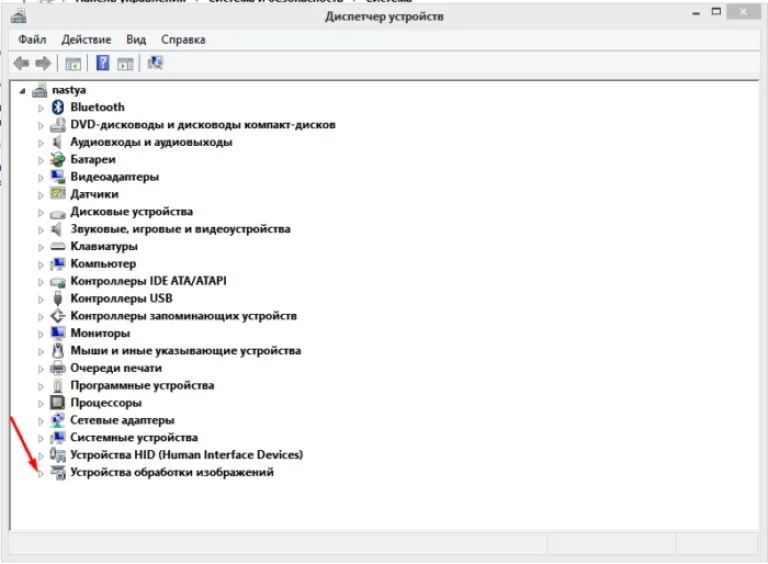The image size is (768, 564).
Task: Click the DVD drives category icon
Action: click(x=58, y=125)
